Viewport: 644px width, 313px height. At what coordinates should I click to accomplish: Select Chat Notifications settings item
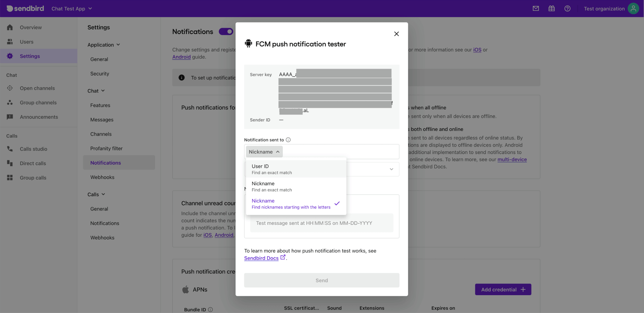click(119, 163)
